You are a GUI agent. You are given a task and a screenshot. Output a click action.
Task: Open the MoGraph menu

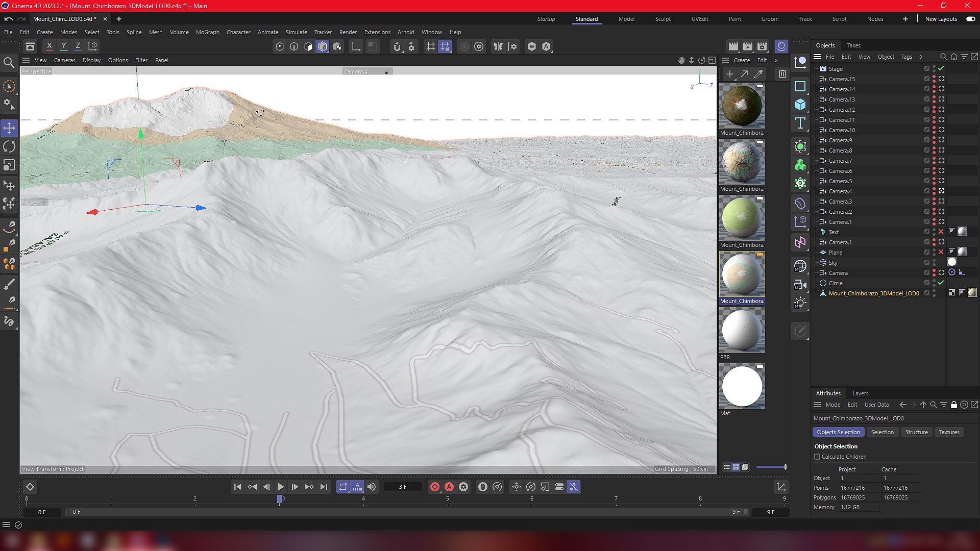(x=207, y=32)
